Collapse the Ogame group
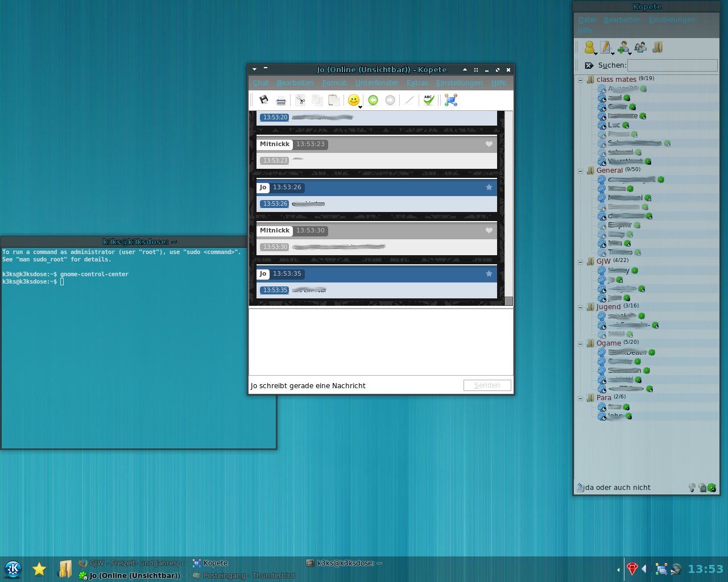Screen dimensions: 728x582 tap(580, 343)
